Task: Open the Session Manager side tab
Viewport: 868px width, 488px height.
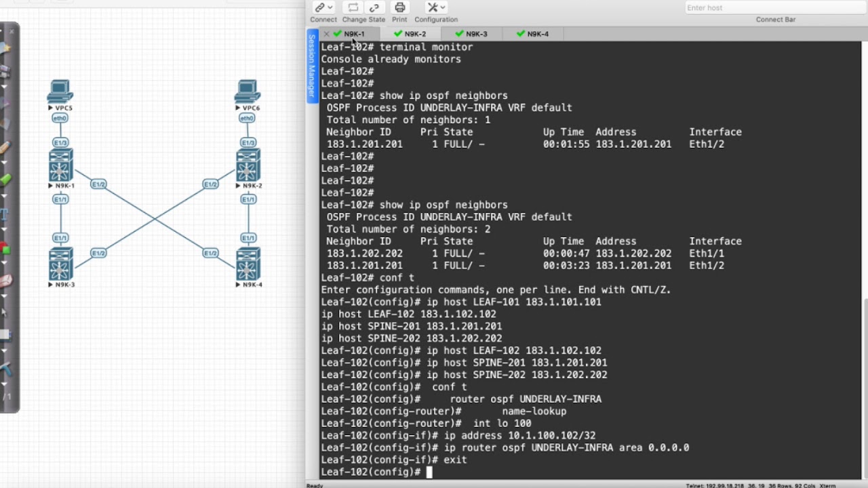Action: (312, 66)
